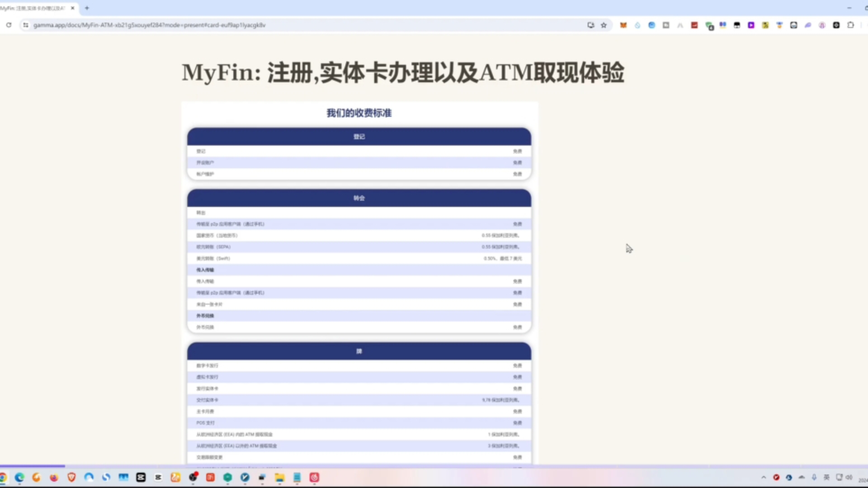Click the 国家货币 (当地货币) row
868x488 pixels.
(359, 235)
